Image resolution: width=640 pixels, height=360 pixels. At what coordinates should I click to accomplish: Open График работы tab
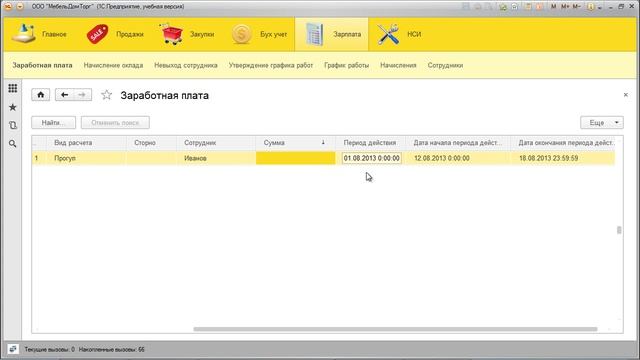(x=347, y=65)
